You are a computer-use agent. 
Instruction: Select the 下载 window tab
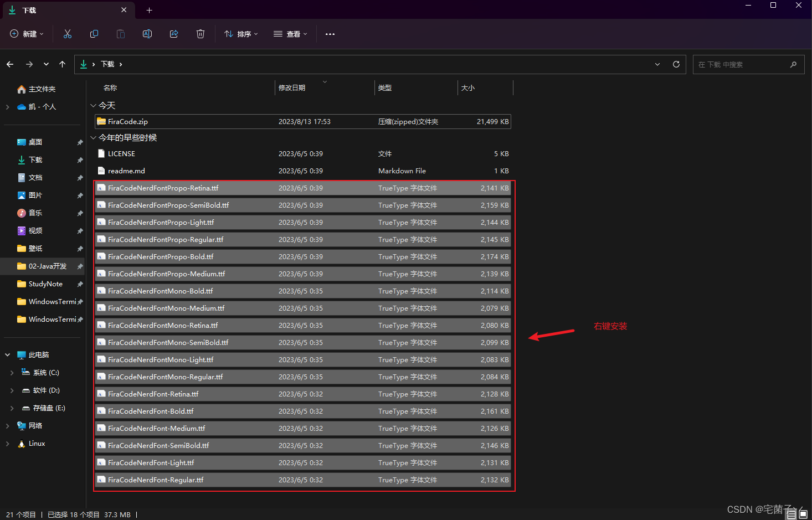[x=68, y=10]
